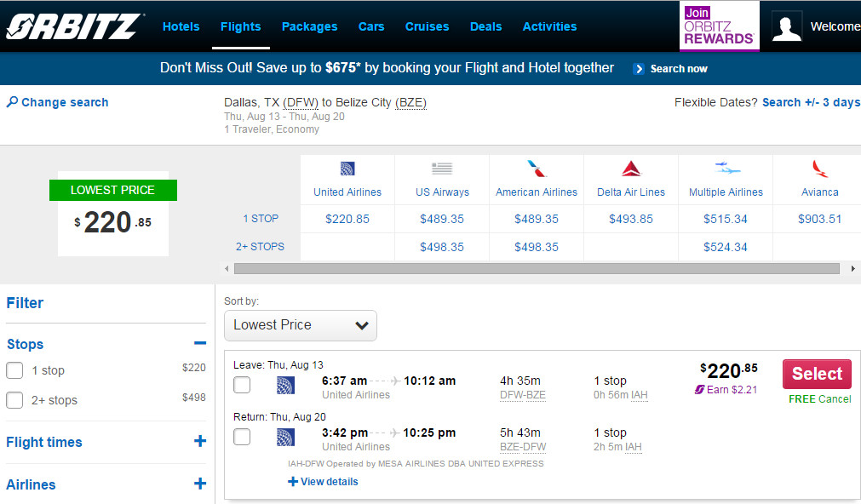Click the Avianca logo in the price grid
Image resolution: width=861 pixels, height=504 pixels.
(x=820, y=169)
